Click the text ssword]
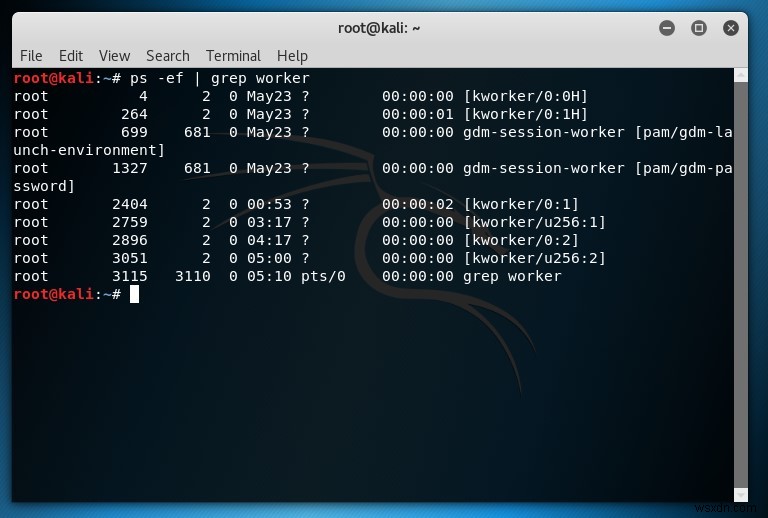 click(44, 187)
